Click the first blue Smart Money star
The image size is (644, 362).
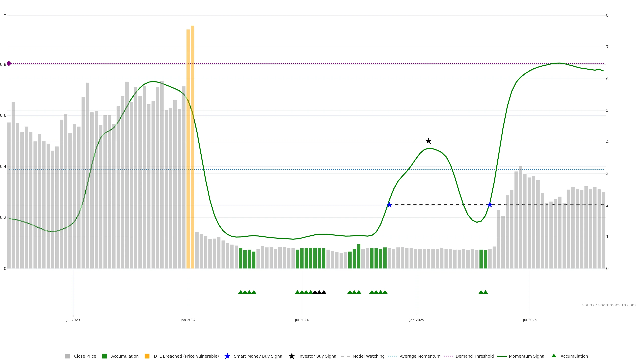(x=389, y=205)
